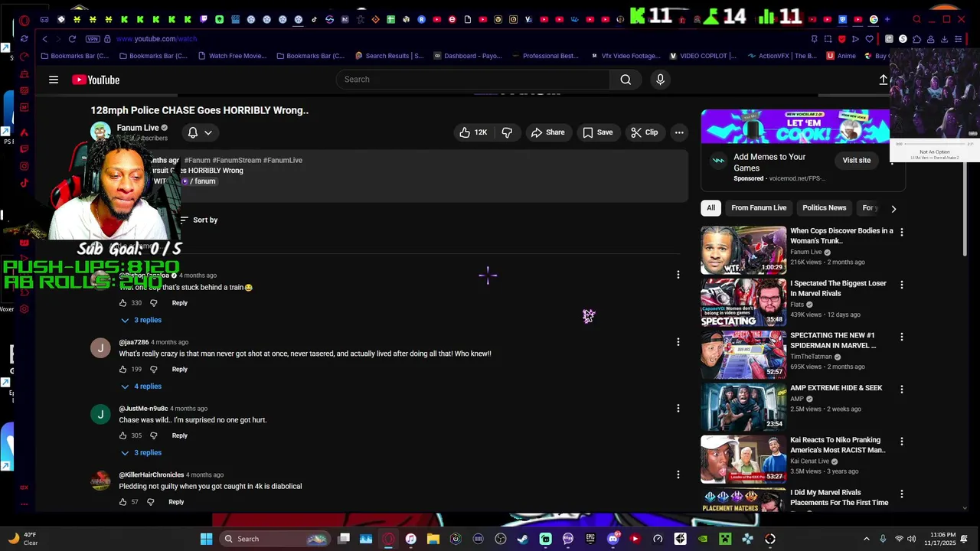Reply to the JustMe-n9u8c comment

pos(179,435)
